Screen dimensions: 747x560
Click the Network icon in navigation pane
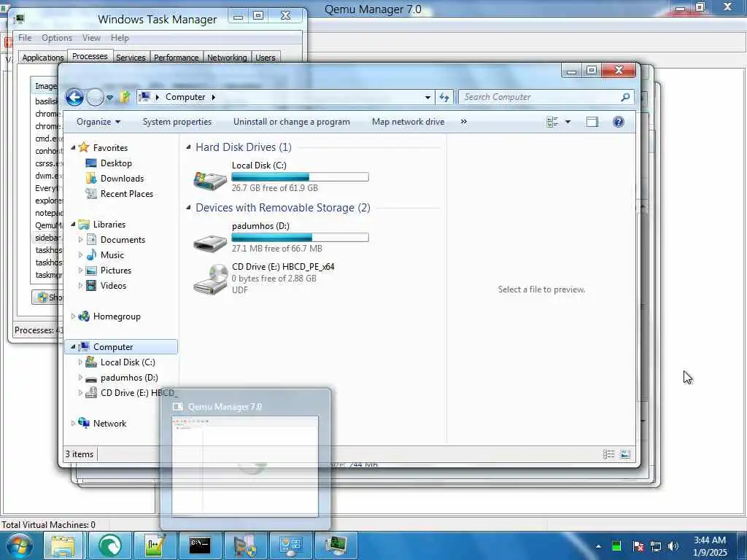tap(84, 423)
